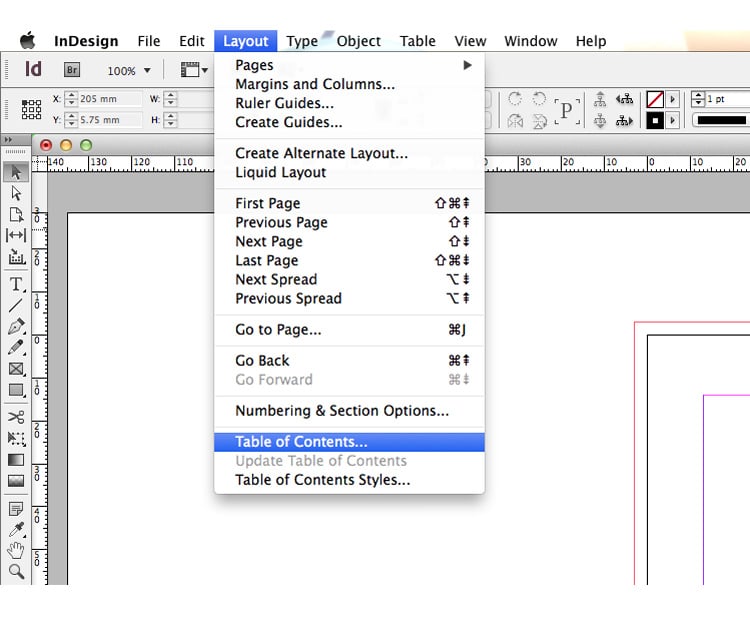Select the Gap tool
Viewport: 750px width, 617px height.
tap(16, 235)
